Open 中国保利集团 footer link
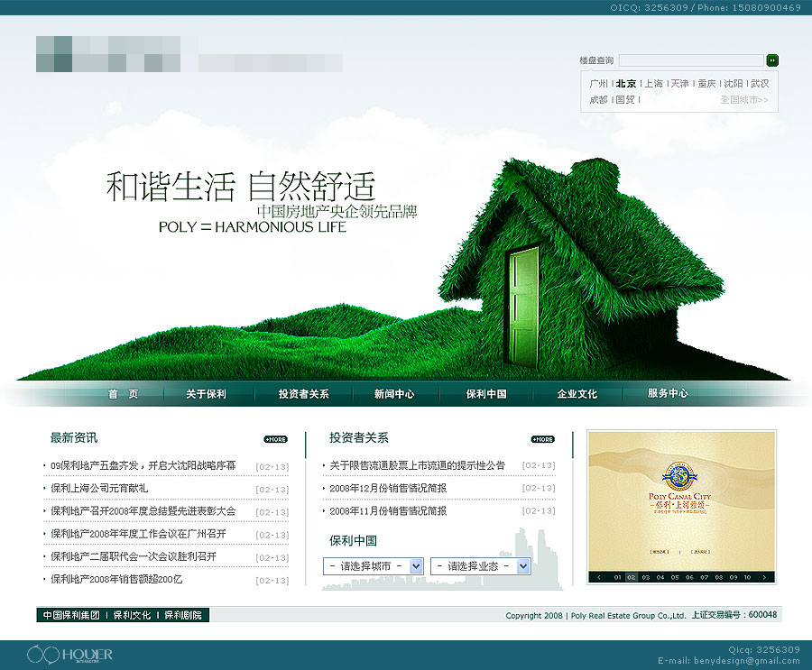 (x=71, y=615)
